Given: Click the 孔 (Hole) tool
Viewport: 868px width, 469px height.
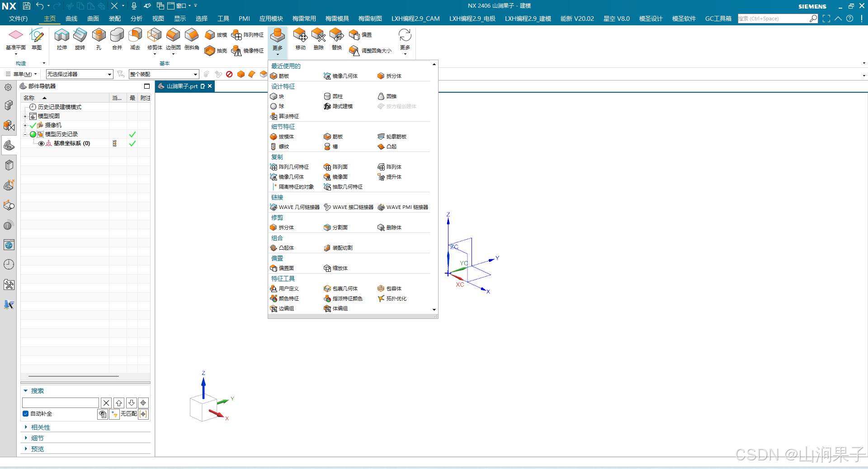Looking at the screenshot, I should (99, 39).
